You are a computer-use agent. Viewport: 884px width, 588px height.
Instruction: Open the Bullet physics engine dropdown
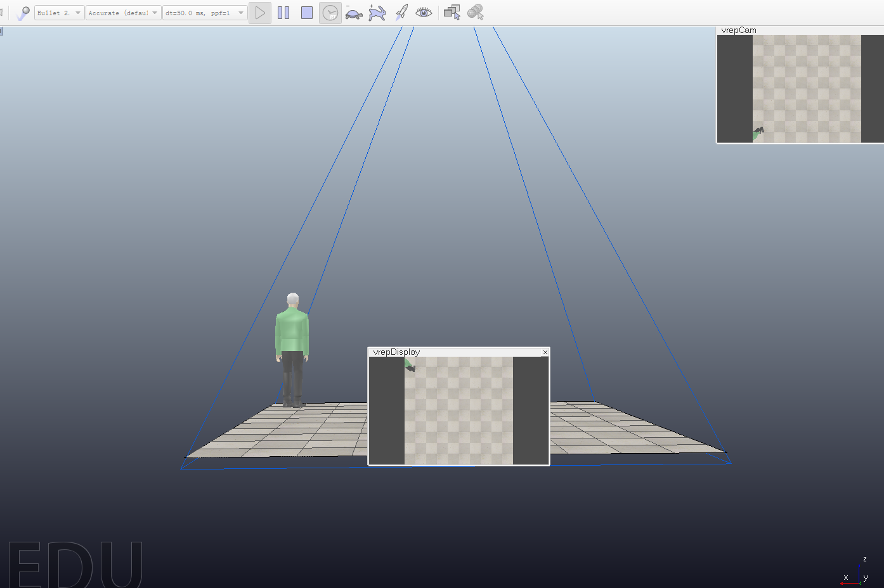59,13
